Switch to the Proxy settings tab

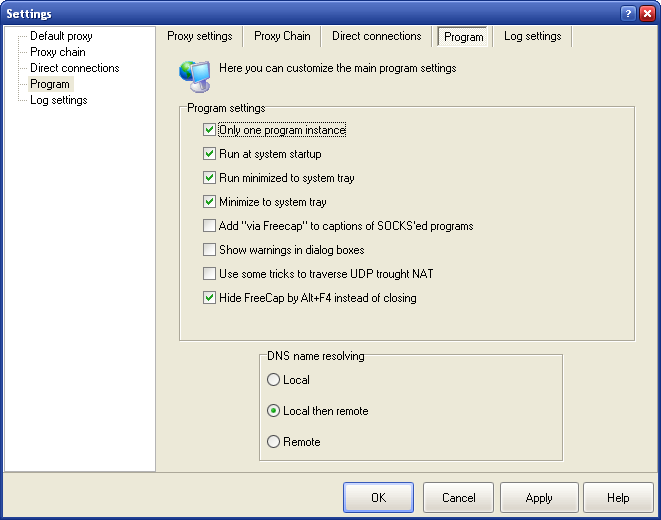(199, 36)
